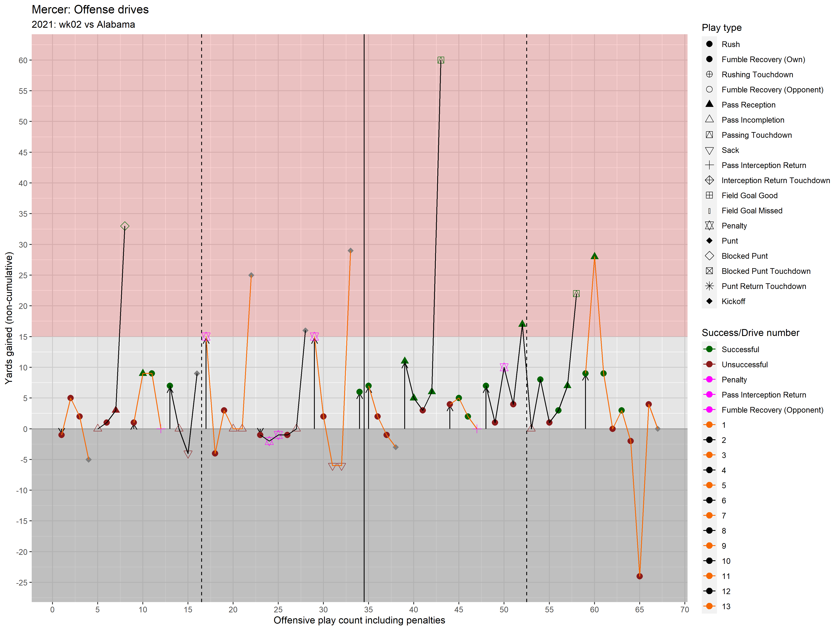The height and width of the screenshot is (630, 840).
Task: Click the Field Goal Missed legend icon
Action: (x=709, y=211)
